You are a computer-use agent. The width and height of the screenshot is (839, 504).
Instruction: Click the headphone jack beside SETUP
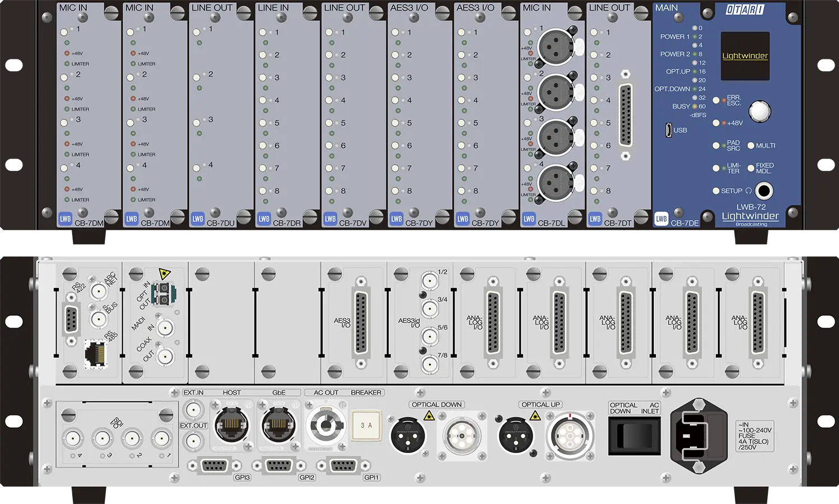coord(764,191)
